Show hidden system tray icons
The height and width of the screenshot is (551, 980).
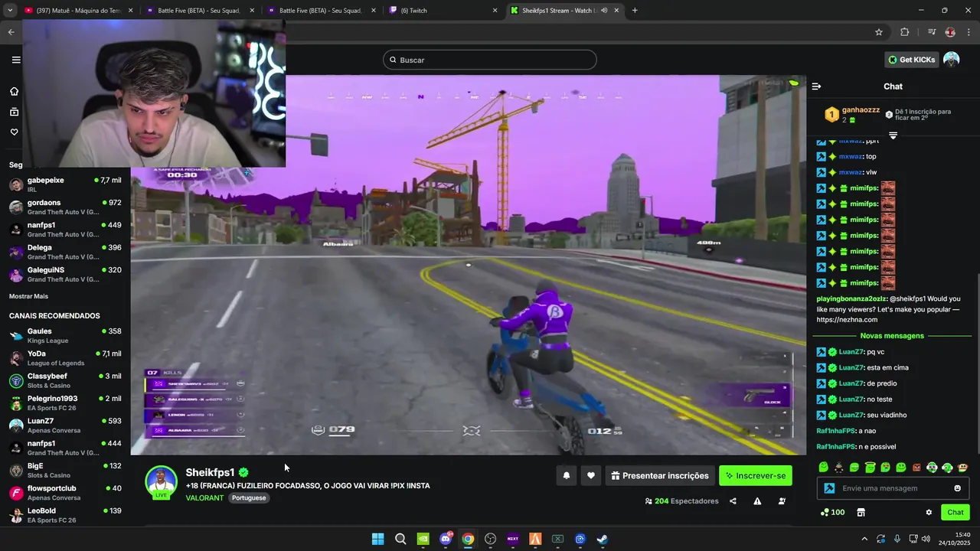click(864, 539)
